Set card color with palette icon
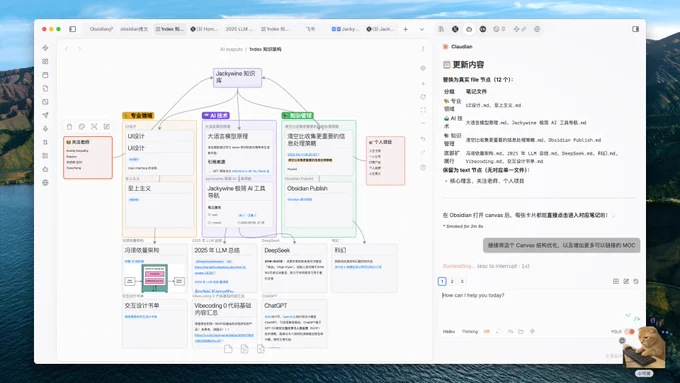 click(82, 127)
